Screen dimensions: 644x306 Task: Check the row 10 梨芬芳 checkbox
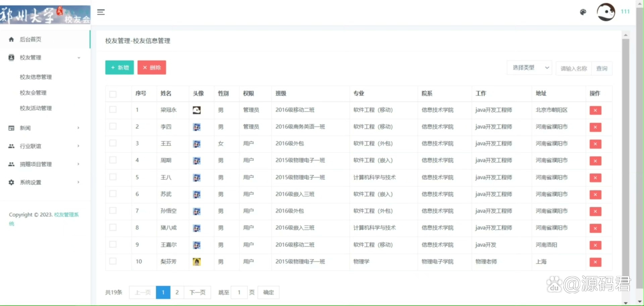(x=113, y=261)
